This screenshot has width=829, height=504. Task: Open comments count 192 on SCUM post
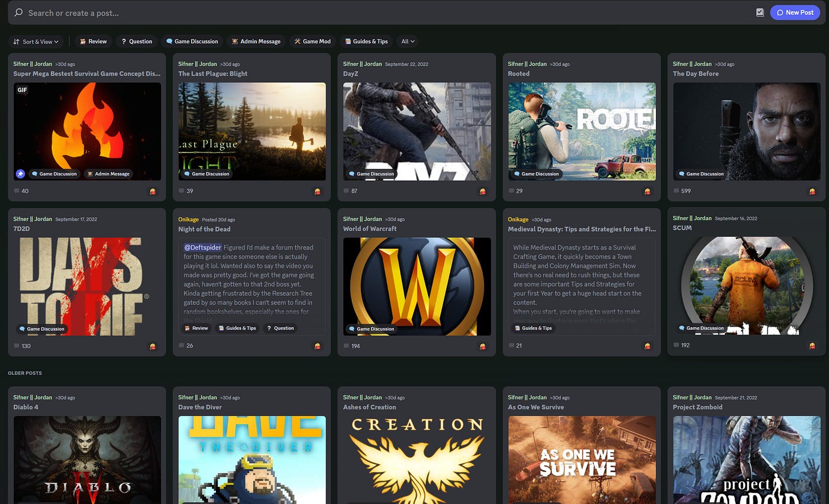[682, 345]
